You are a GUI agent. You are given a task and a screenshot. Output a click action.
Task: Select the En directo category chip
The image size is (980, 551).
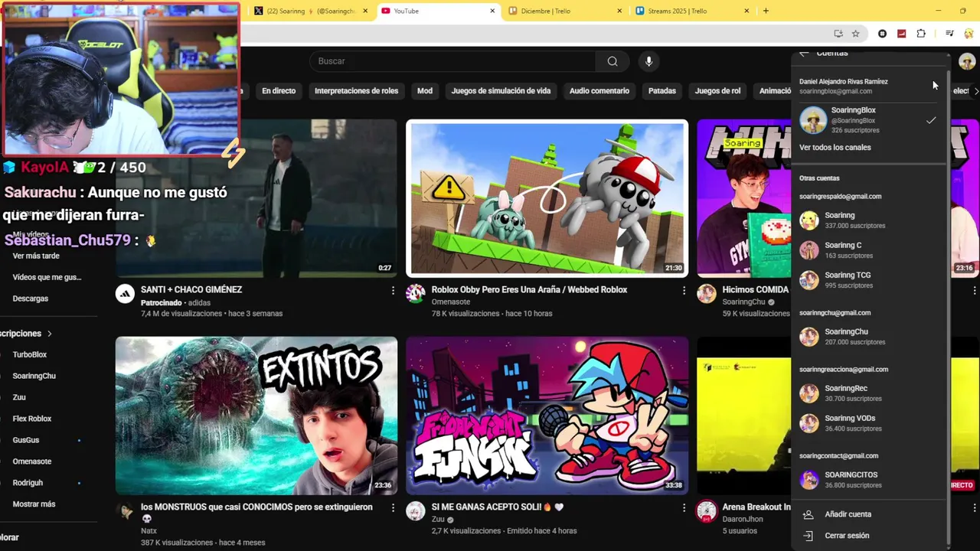click(x=279, y=91)
